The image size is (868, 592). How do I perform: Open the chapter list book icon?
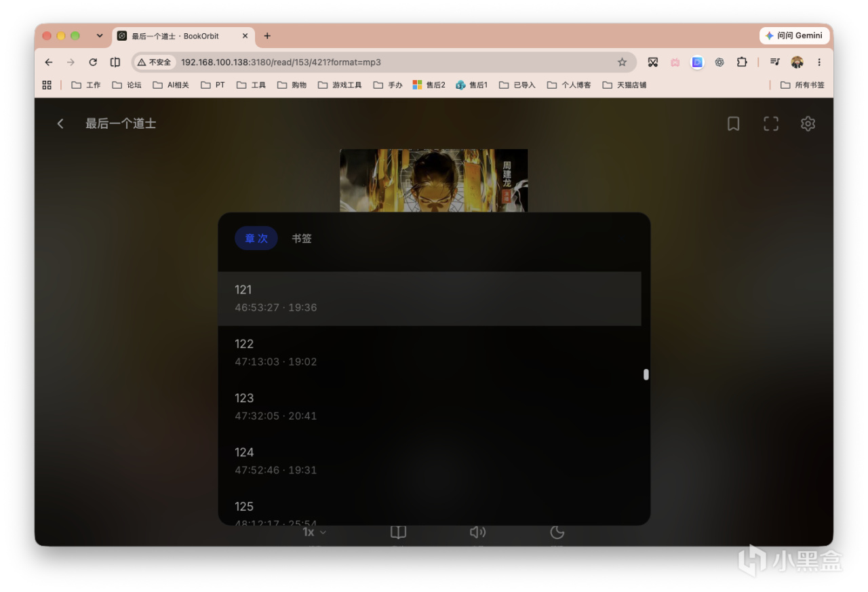click(x=398, y=532)
